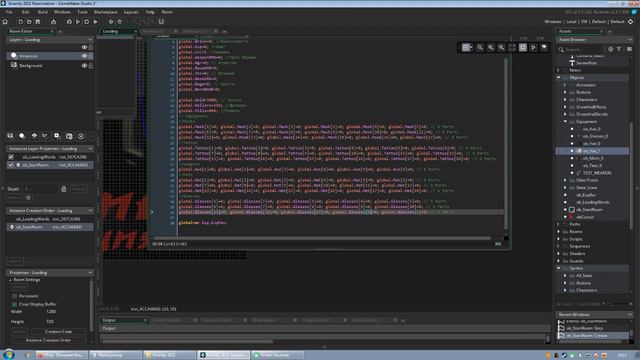Select TEST_WEAPON object in Asset Browser

pos(597,173)
